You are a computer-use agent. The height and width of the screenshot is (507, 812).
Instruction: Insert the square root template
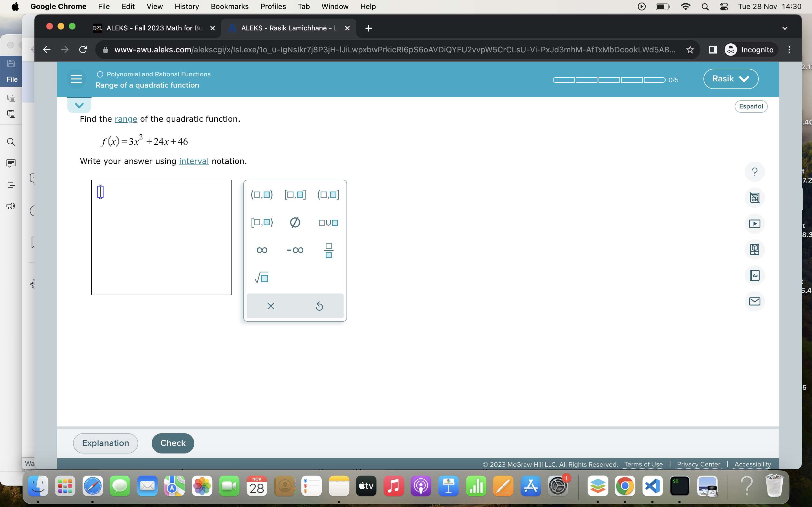pos(262,278)
